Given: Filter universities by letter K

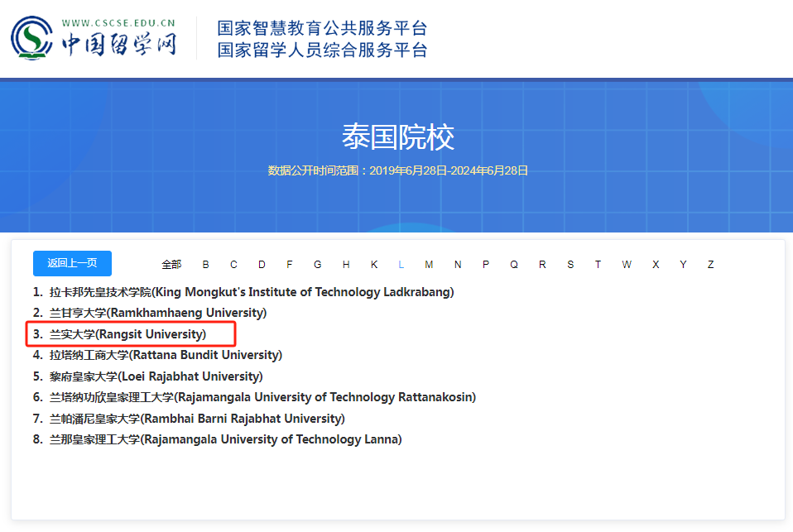Looking at the screenshot, I should [374, 265].
